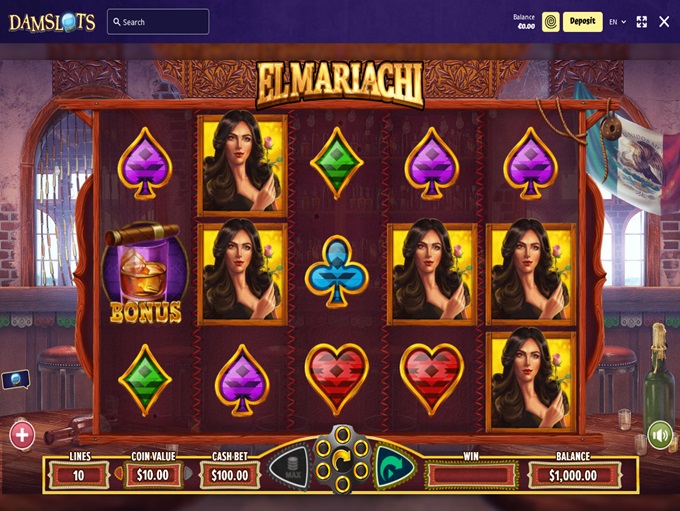Set max bet with the coin stack button
Screen dimensions: 680x511
point(291,468)
